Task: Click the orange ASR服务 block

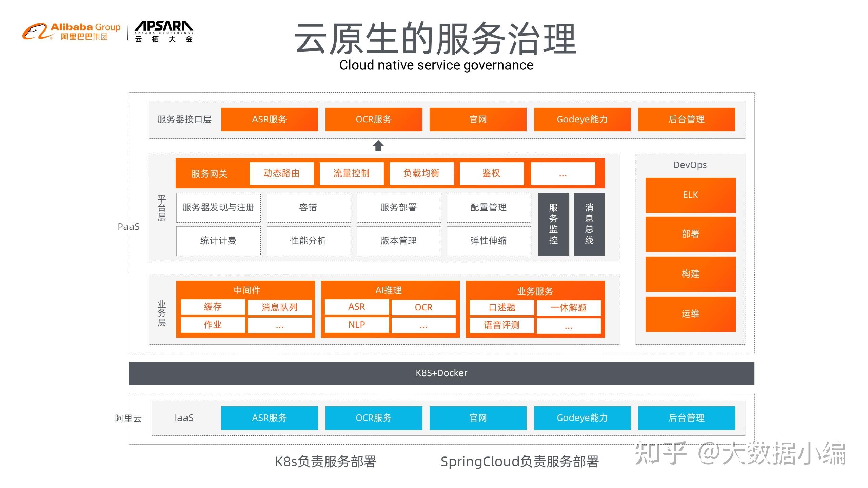Action: [x=269, y=119]
